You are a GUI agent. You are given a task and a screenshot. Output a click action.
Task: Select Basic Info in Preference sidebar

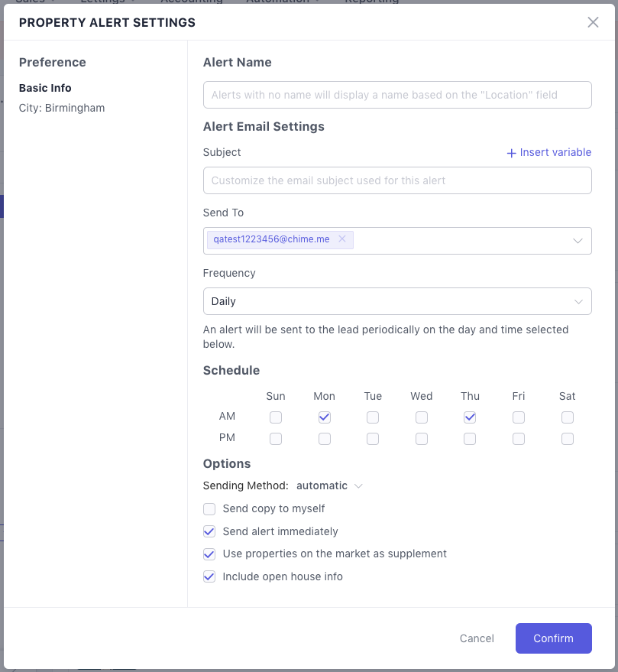point(45,88)
